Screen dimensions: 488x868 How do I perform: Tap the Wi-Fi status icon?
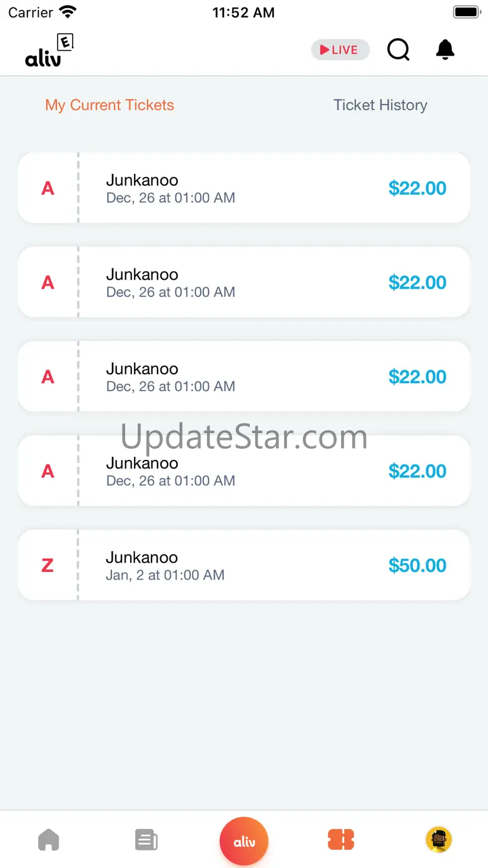point(68,12)
